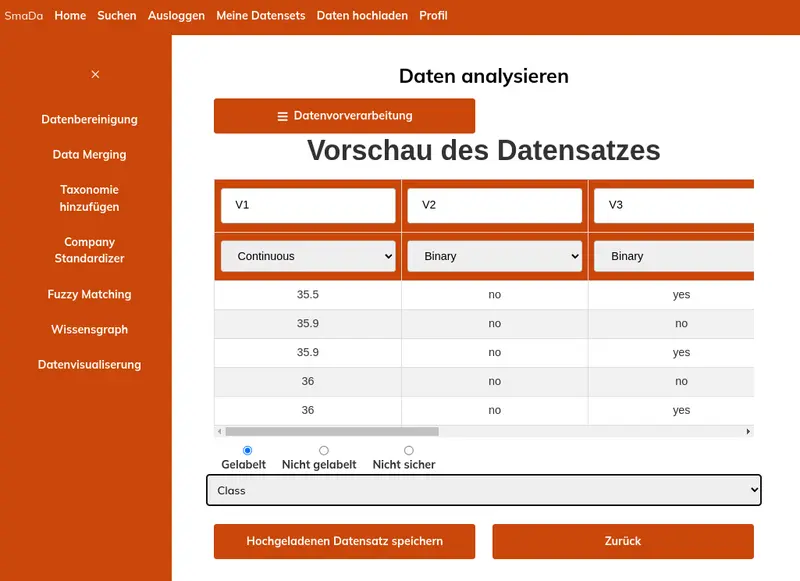The image size is (800, 581).
Task: Close the sidebar with the X icon
Action: pyautogui.click(x=95, y=75)
